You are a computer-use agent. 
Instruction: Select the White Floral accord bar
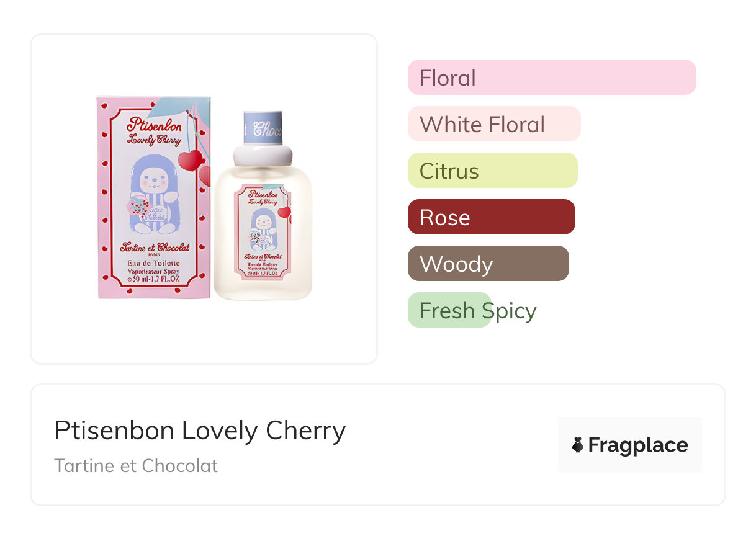point(493,124)
